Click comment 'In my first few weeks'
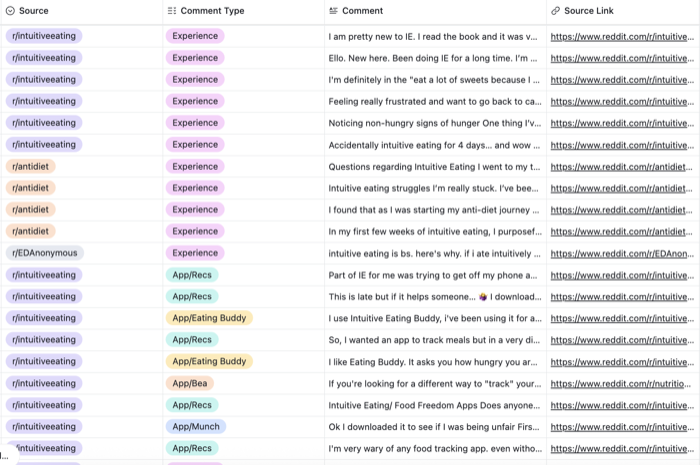 (x=435, y=232)
